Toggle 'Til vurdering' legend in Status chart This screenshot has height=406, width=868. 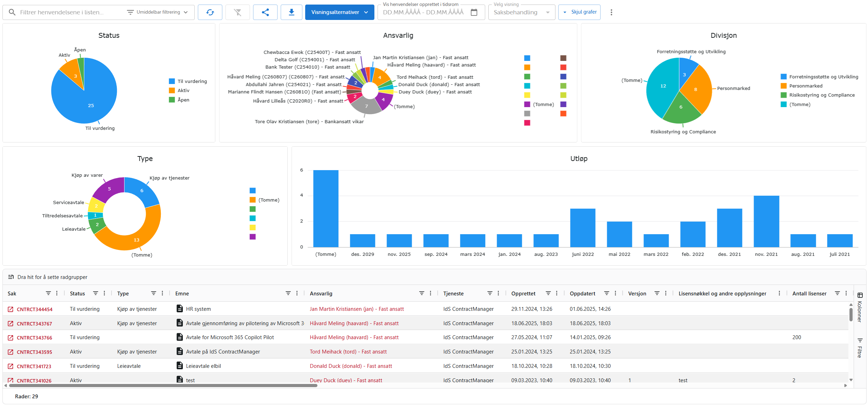coord(188,81)
